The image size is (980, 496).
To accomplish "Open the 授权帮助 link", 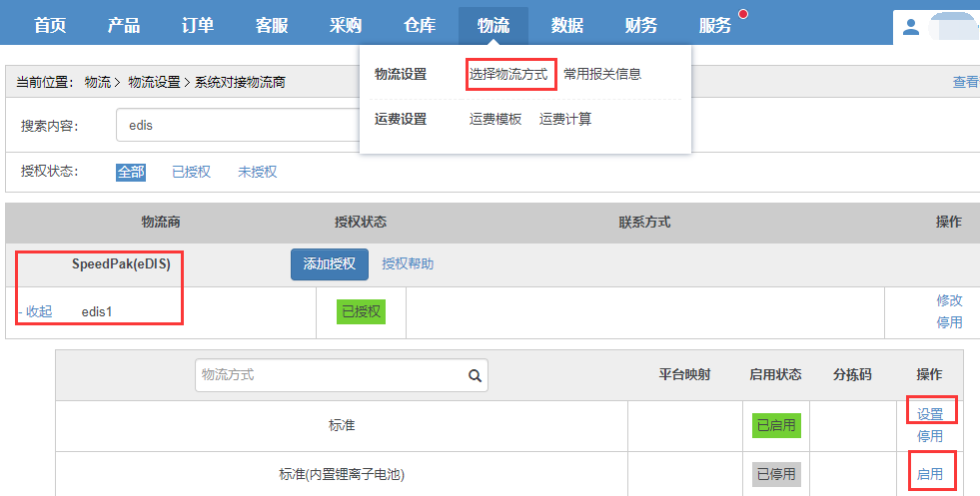I will click(x=408, y=264).
